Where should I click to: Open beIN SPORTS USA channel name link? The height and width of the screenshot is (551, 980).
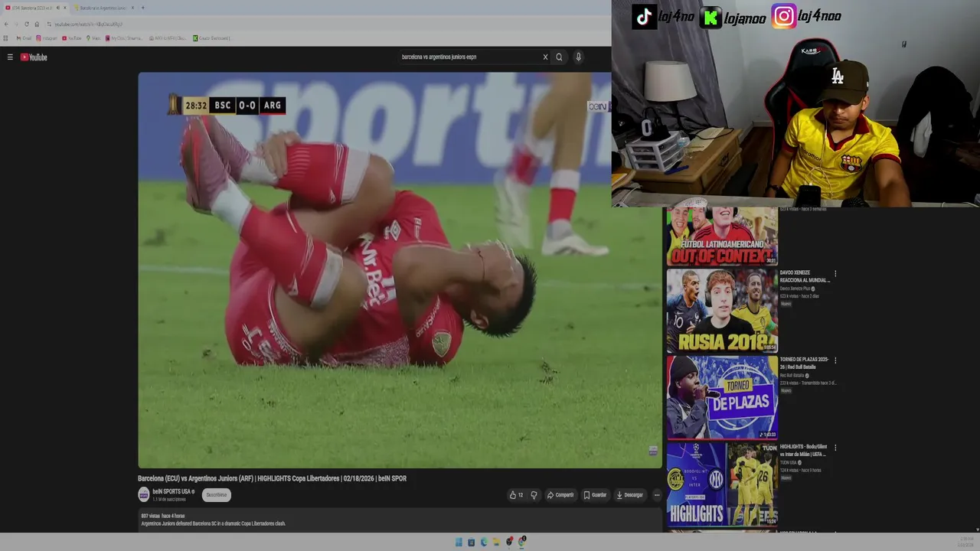(x=171, y=492)
